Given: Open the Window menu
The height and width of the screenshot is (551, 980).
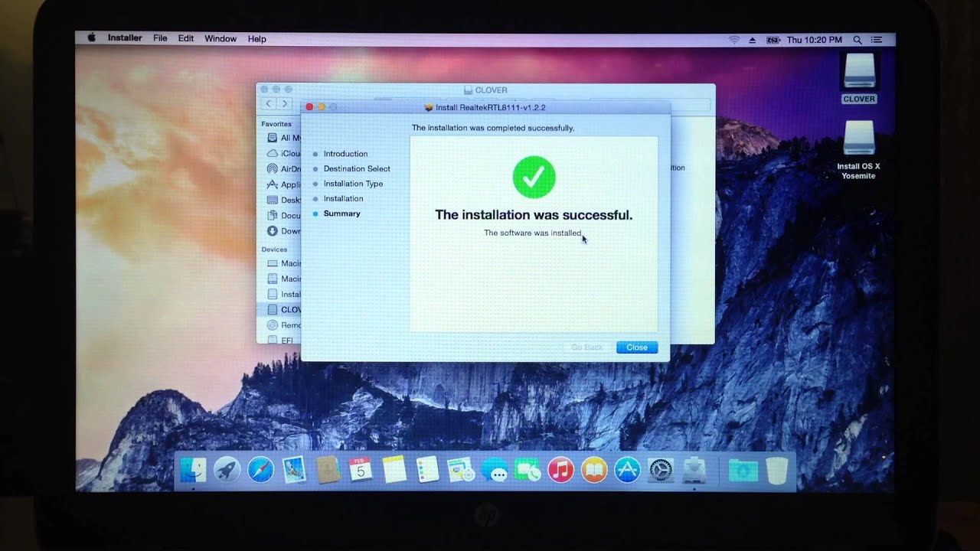Looking at the screenshot, I should click(x=220, y=38).
